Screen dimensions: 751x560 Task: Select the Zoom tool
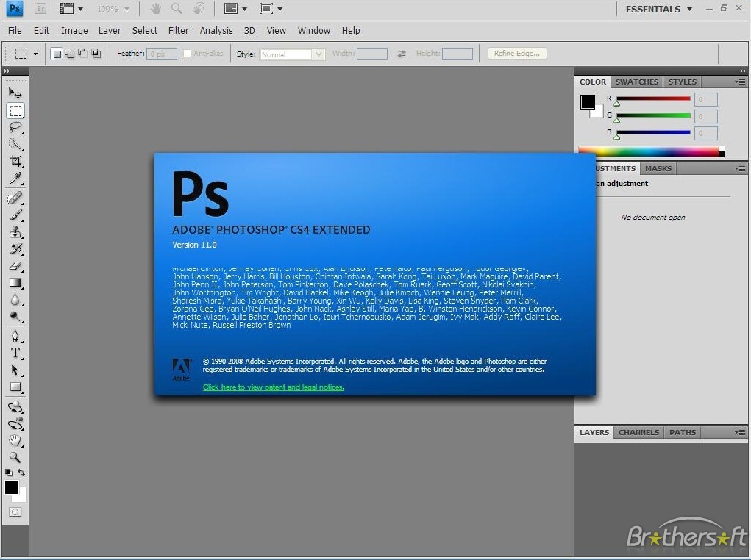tap(15, 456)
